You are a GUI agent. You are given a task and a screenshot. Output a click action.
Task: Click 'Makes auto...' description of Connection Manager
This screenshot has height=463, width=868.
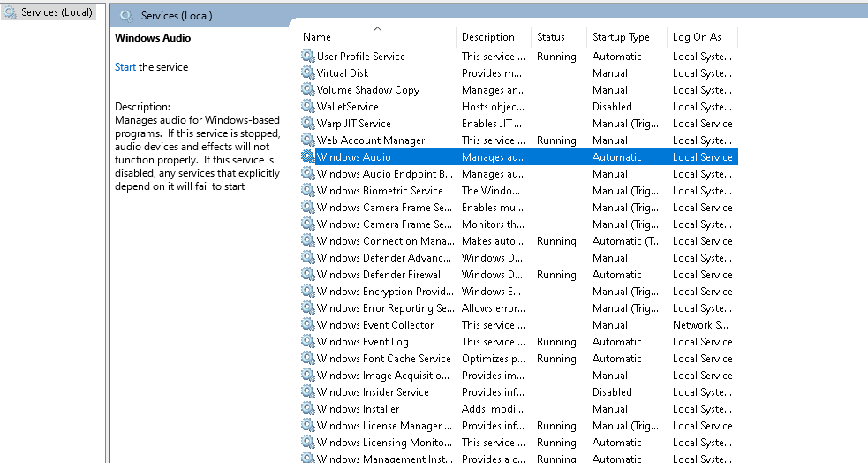492,241
